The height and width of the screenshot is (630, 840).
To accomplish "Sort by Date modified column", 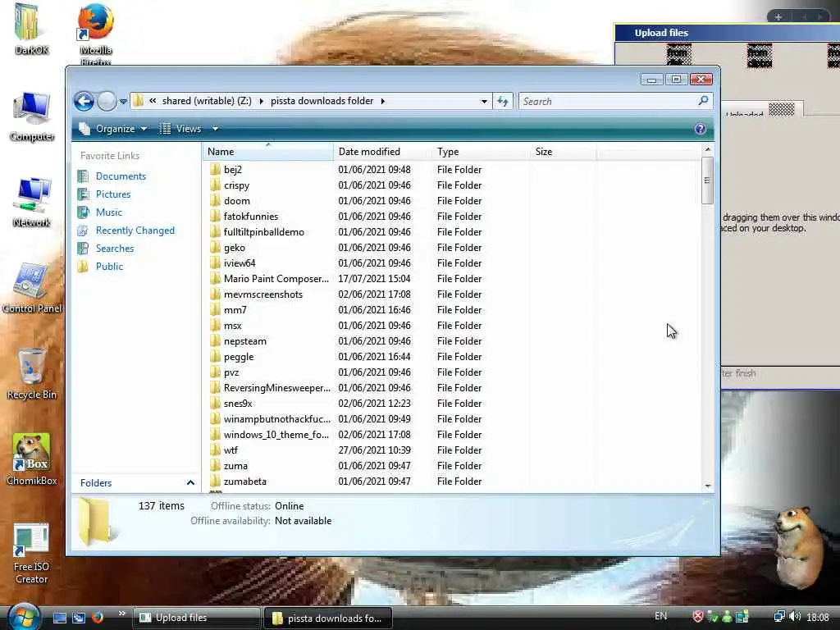I will tap(382, 152).
